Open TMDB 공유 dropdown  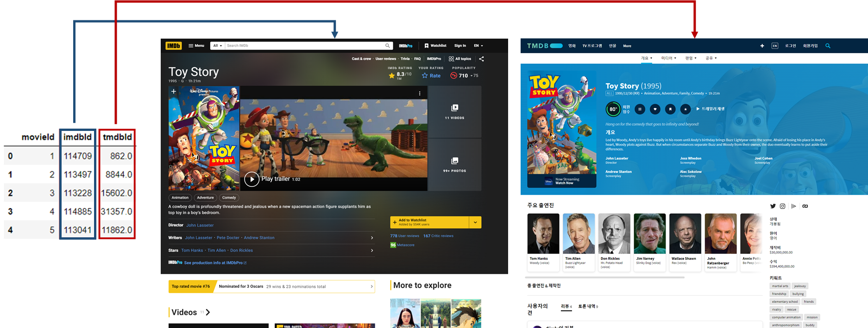click(711, 58)
